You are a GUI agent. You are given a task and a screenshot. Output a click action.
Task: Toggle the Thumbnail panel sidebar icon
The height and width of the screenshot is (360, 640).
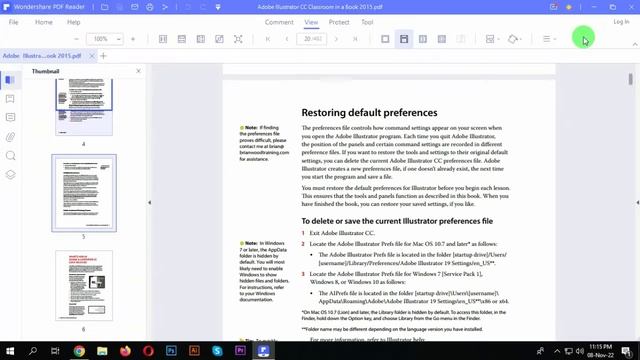pos(10,80)
